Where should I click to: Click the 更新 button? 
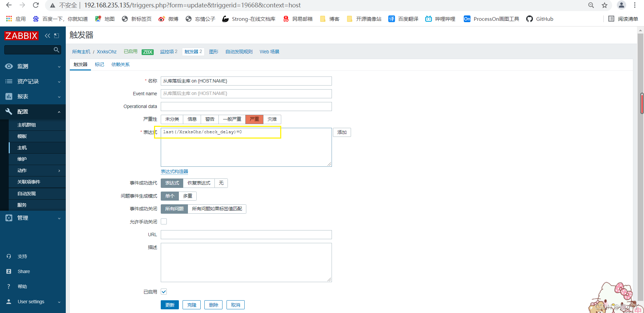(170, 305)
